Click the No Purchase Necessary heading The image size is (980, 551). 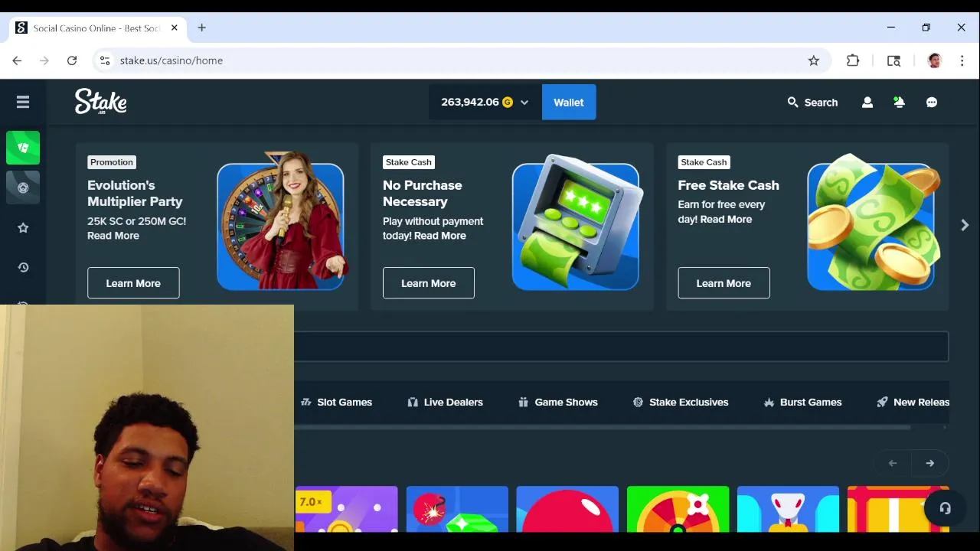[x=423, y=194]
